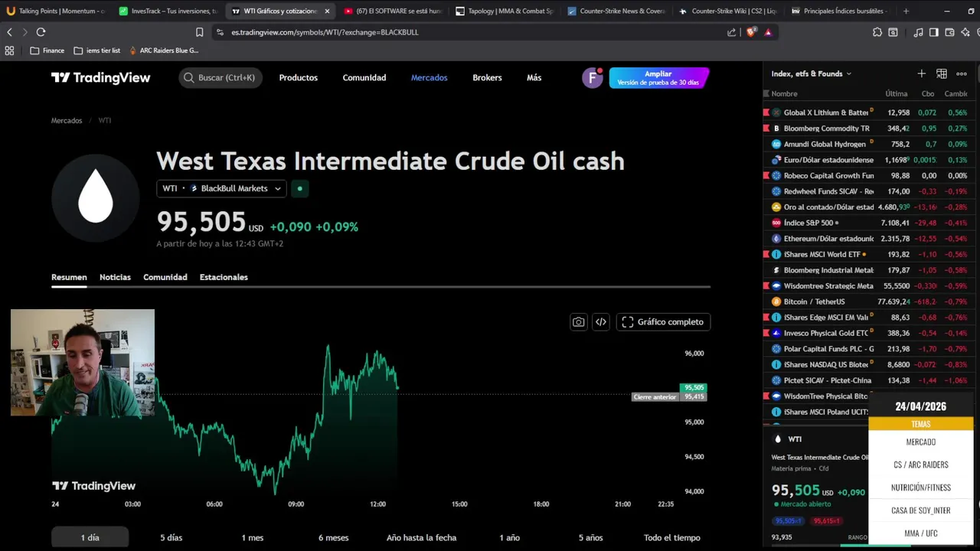This screenshot has width=980, height=551.
Task: Switch to Estacionales tab
Action: pos(224,277)
